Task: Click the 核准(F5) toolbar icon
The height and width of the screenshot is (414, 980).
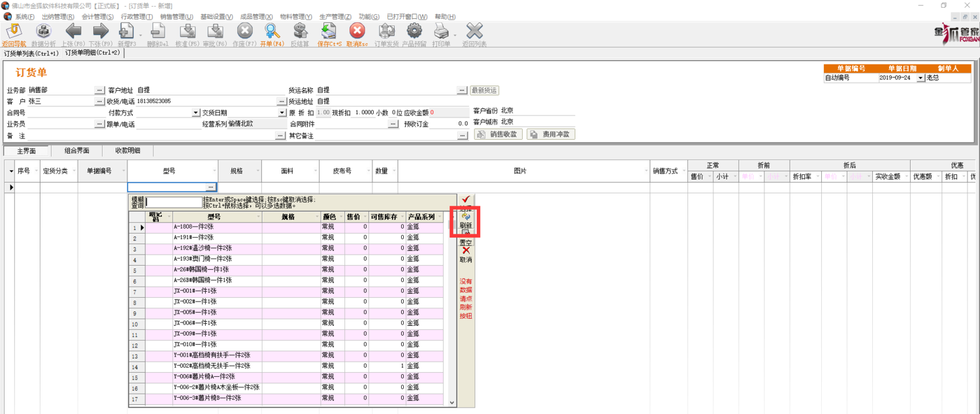Action: (188, 31)
